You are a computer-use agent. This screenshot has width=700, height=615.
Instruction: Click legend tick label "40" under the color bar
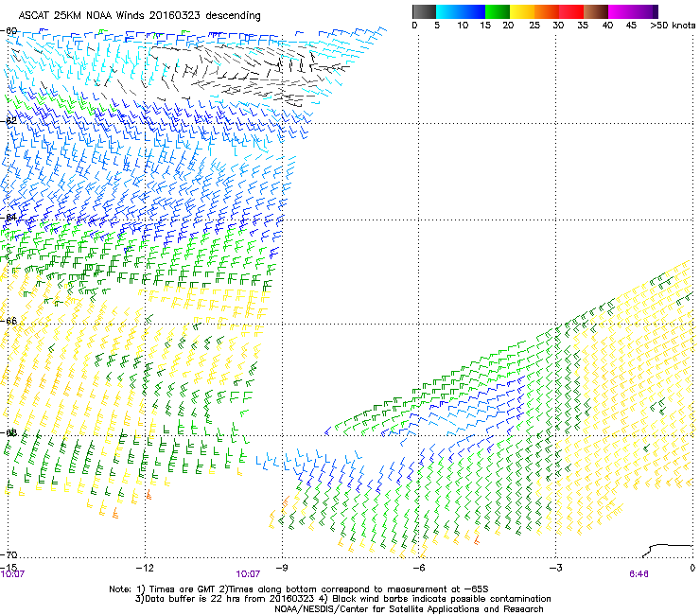[x=607, y=26]
